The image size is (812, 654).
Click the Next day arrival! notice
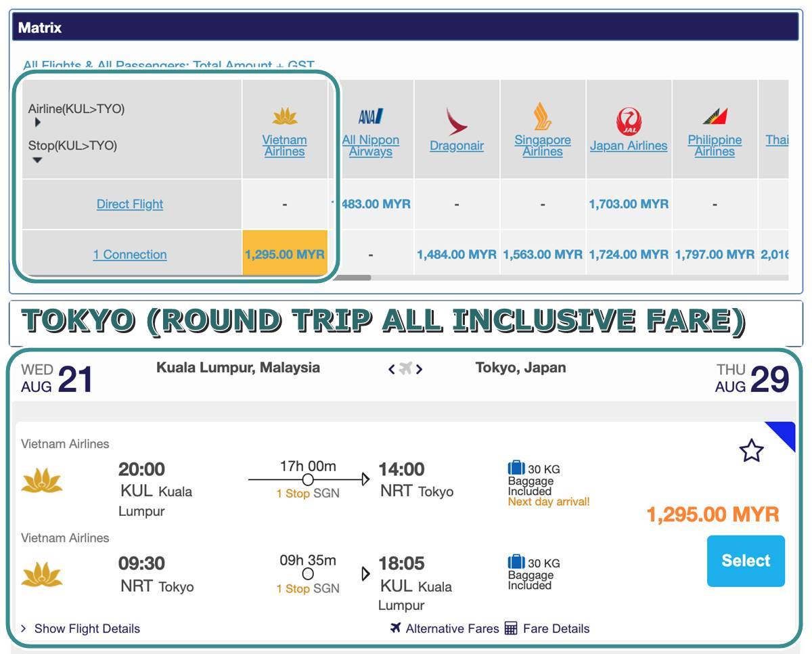click(549, 502)
